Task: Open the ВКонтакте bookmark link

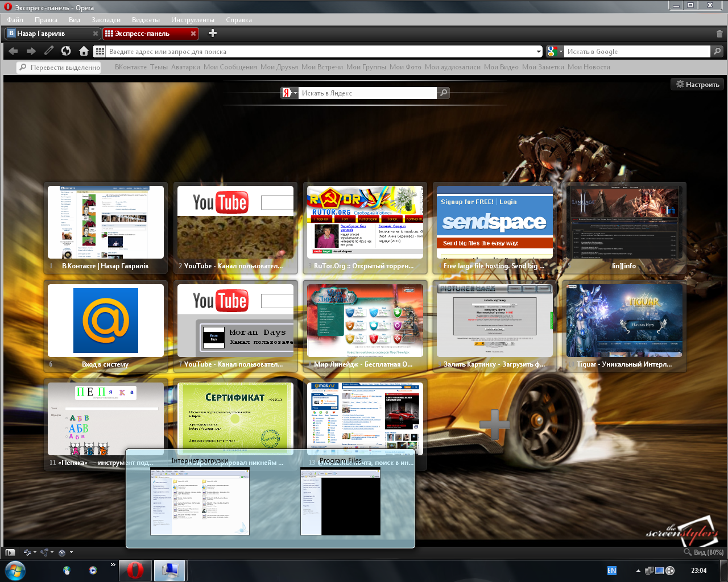Action: [x=131, y=67]
